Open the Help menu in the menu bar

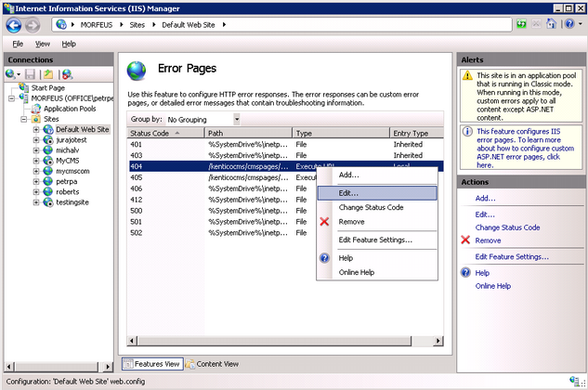[69, 44]
